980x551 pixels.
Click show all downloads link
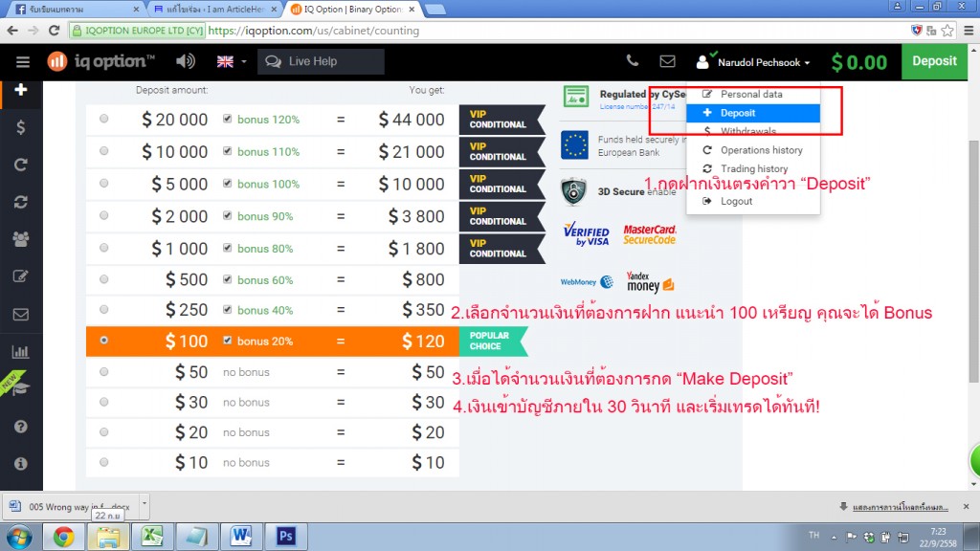coord(900,507)
